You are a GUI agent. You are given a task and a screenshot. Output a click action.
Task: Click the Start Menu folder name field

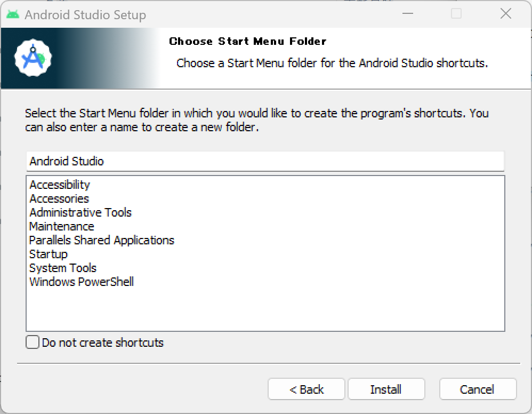click(x=265, y=161)
